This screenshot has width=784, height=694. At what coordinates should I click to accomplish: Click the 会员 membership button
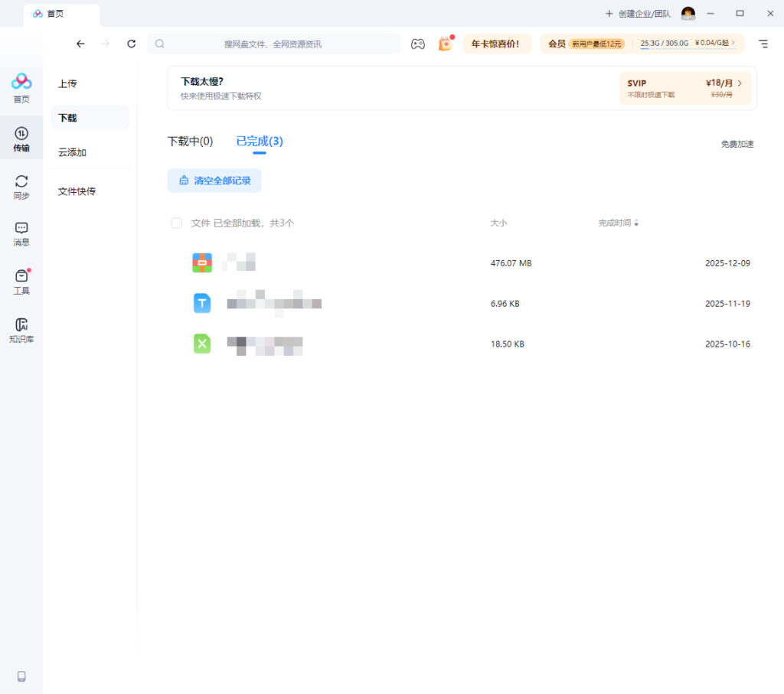[x=557, y=44]
